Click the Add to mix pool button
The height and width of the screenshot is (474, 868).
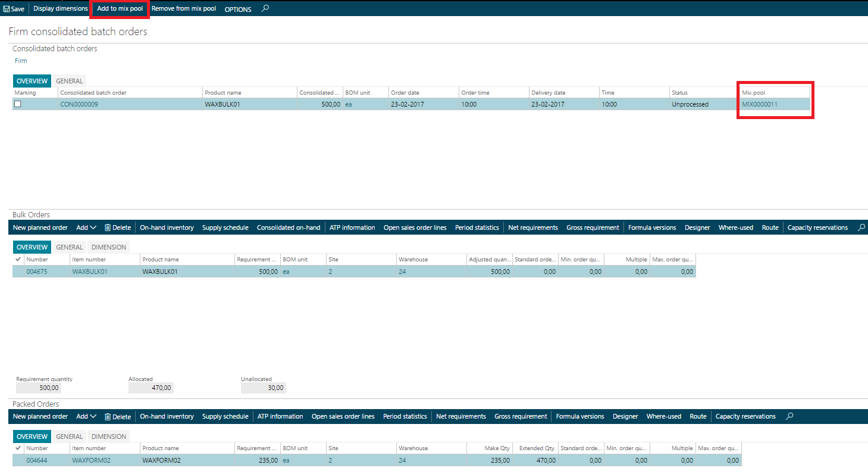[119, 8]
